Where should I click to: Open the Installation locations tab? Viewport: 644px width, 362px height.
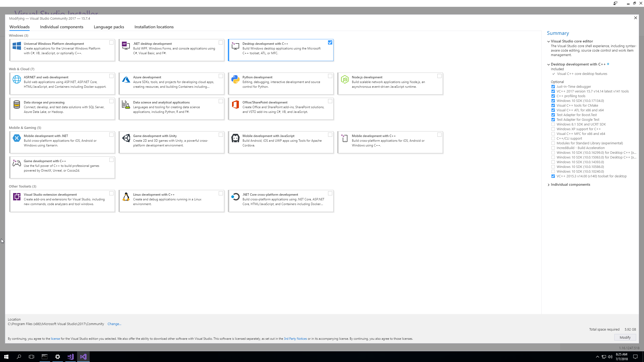tap(154, 27)
